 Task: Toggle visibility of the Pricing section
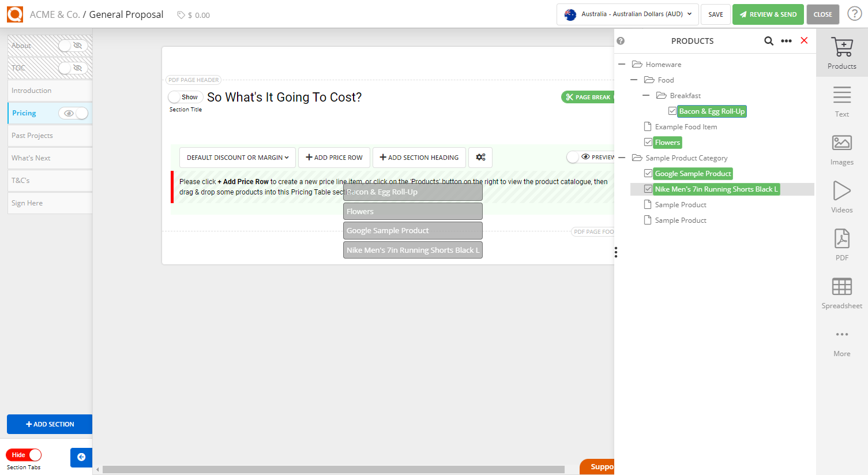click(73, 113)
